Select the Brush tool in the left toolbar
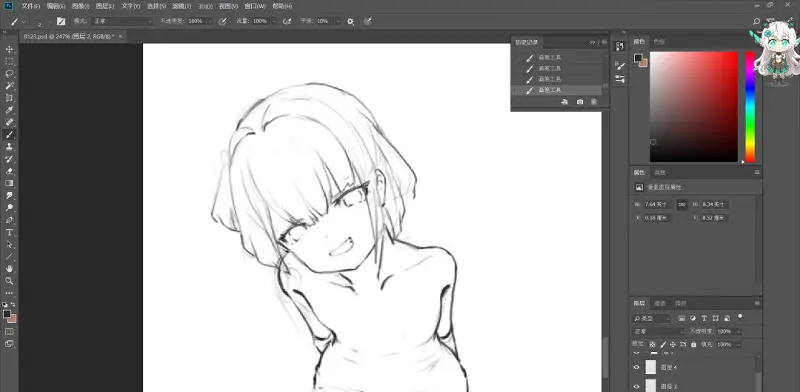The image size is (800, 392). click(x=9, y=135)
